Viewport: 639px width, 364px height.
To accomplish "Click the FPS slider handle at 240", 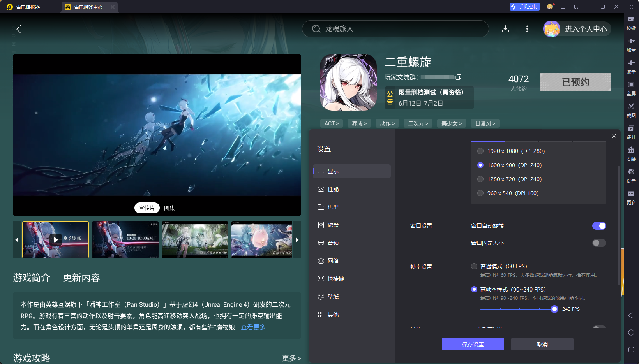I will pyautogui.click(x=554, y=309).
